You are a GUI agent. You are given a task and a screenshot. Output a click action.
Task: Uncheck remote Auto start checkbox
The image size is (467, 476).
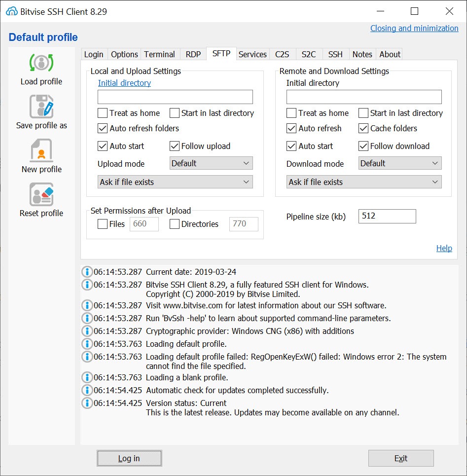pyautogui.click(x=291, y=146)
